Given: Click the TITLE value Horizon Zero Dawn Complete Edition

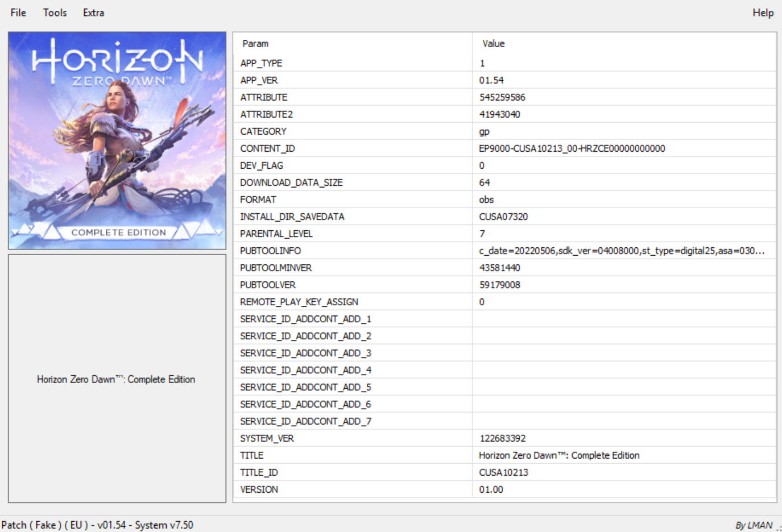Looking at the screenshot, I should click(x=559, y=455).
